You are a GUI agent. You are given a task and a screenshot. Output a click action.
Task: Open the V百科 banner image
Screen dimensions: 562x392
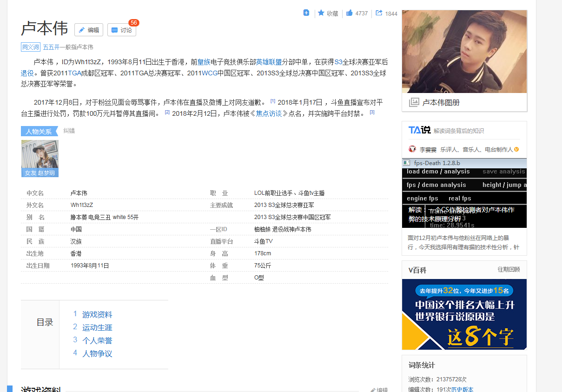click(x=464, y=314)
